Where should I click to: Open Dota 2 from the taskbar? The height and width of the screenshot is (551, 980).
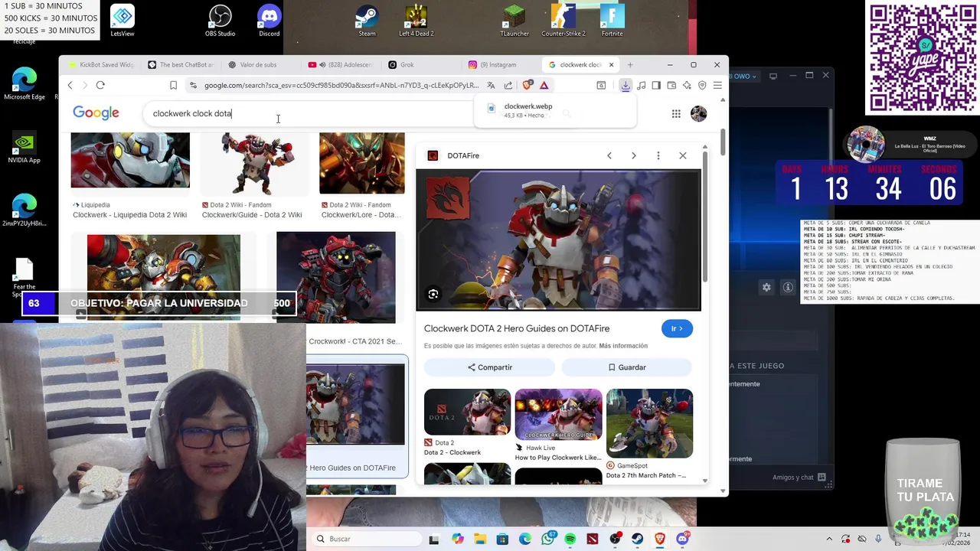click(593, 539)
